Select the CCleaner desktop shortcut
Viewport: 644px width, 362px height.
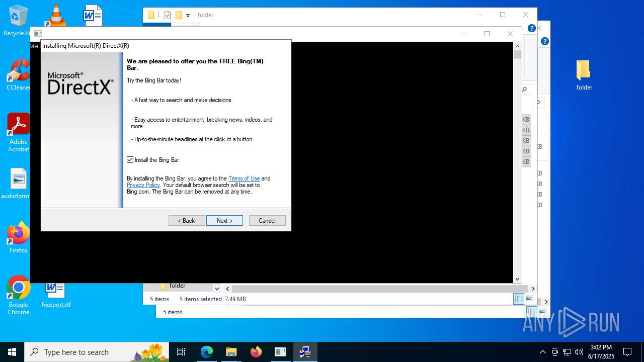pos(18,75)
